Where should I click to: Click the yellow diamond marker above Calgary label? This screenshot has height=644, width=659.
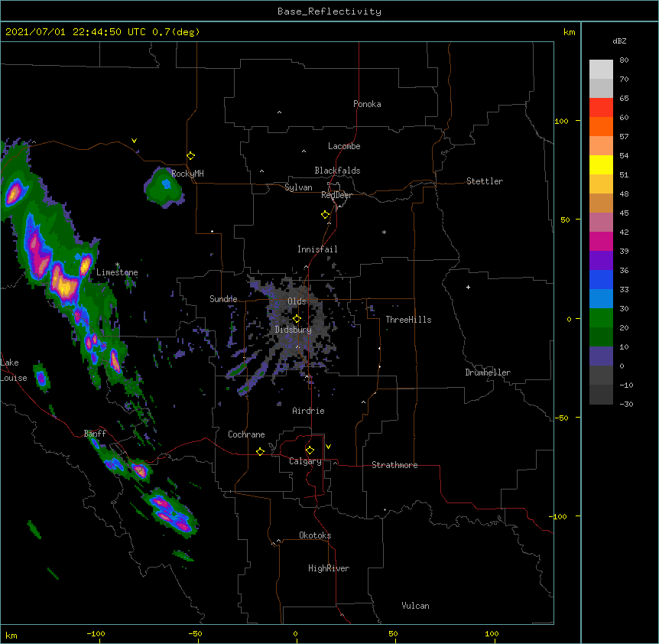310,450
